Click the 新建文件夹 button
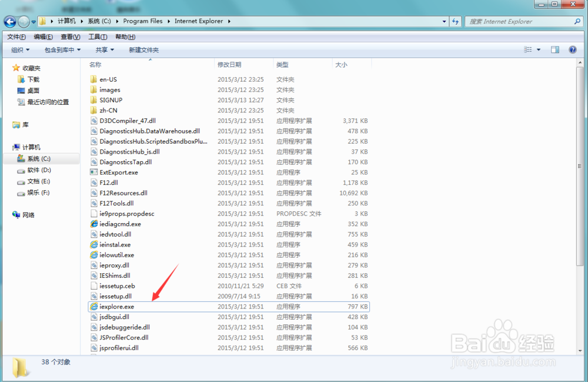 pos(143,50)
